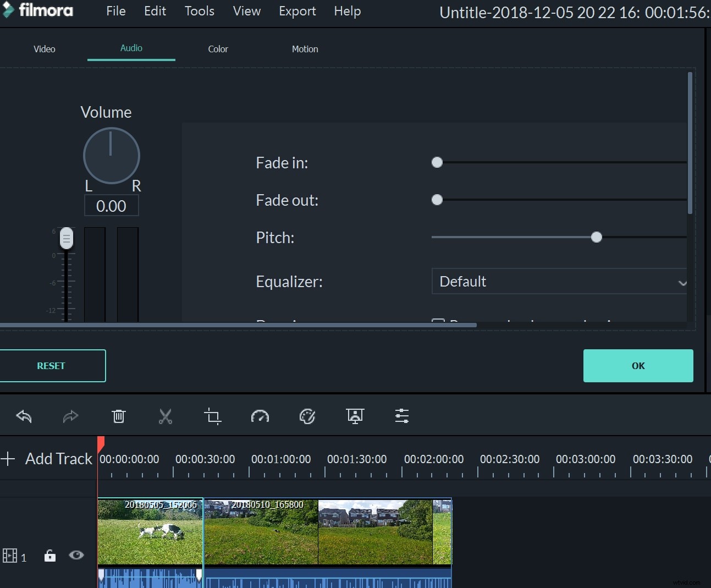711x588 pixels.
Task: Enable the Audio tab's teal underline selection
Action: [x=131, y=48]
